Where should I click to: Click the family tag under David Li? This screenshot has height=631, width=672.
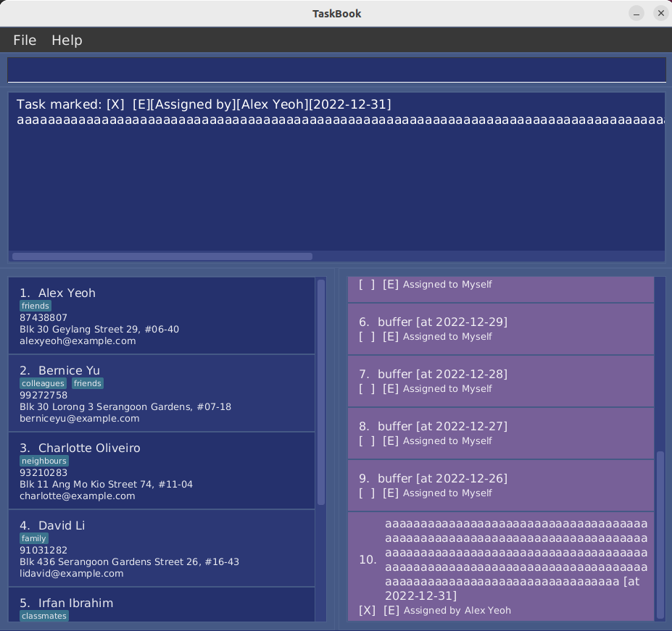pos(34,538)
